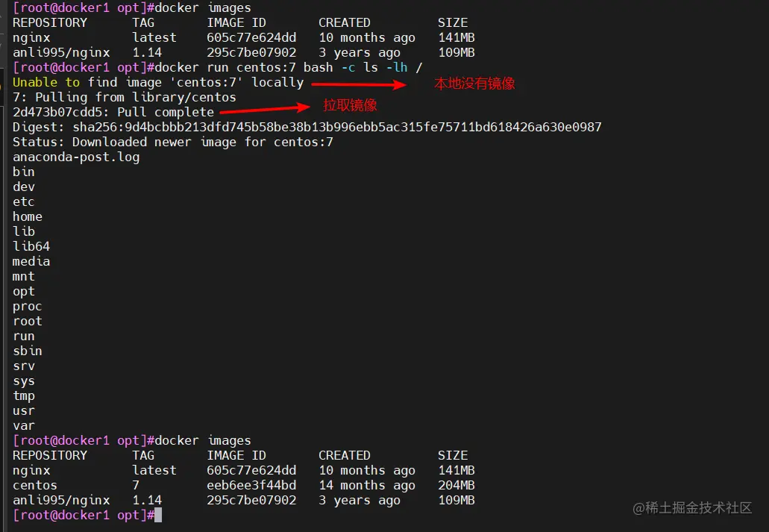This screenshot has height=532, width=769.
Task: Select 'REPOSITORY' header of the listing containing centos
Action: 49,455
